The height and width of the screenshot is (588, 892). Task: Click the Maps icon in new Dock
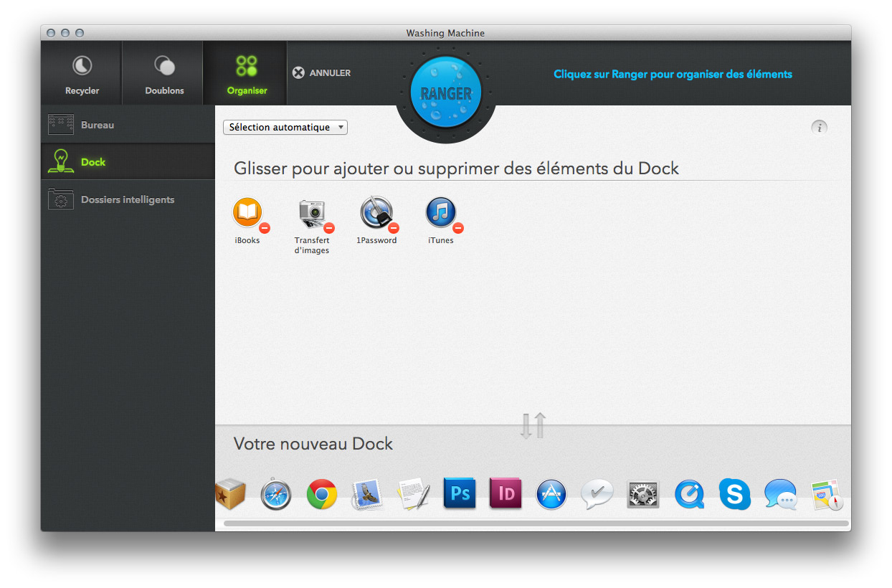(827, 494)
